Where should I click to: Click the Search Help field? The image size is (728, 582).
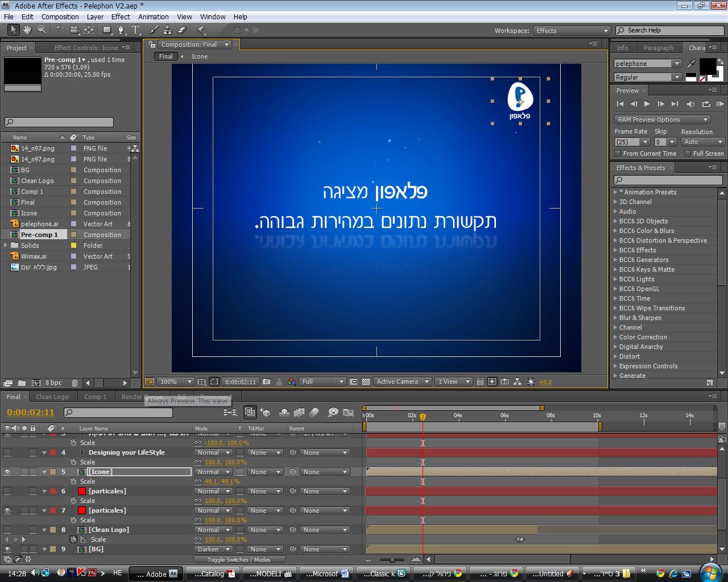(x=669, y=31)
